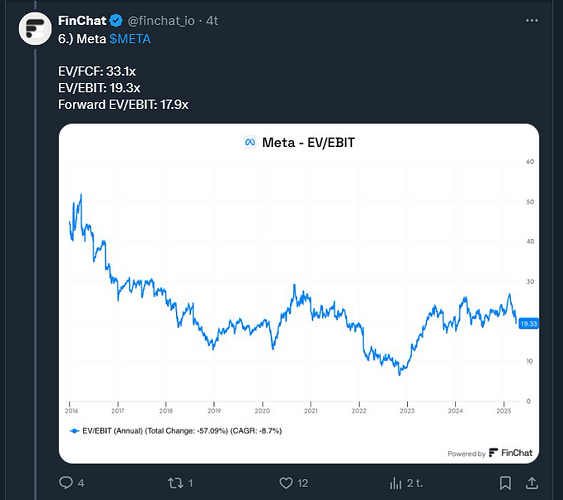
Task: Click the FinChat verified badge
Action: click(116, 21)
